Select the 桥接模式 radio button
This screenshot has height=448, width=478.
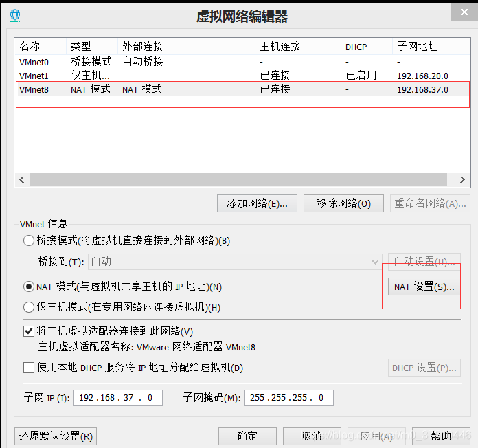[29, 240]
